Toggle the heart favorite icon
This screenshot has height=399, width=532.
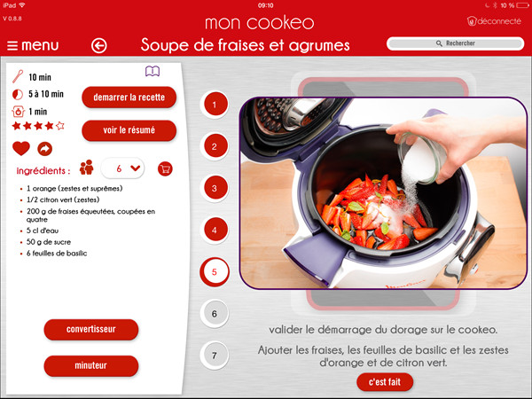(x=21, y=149)
